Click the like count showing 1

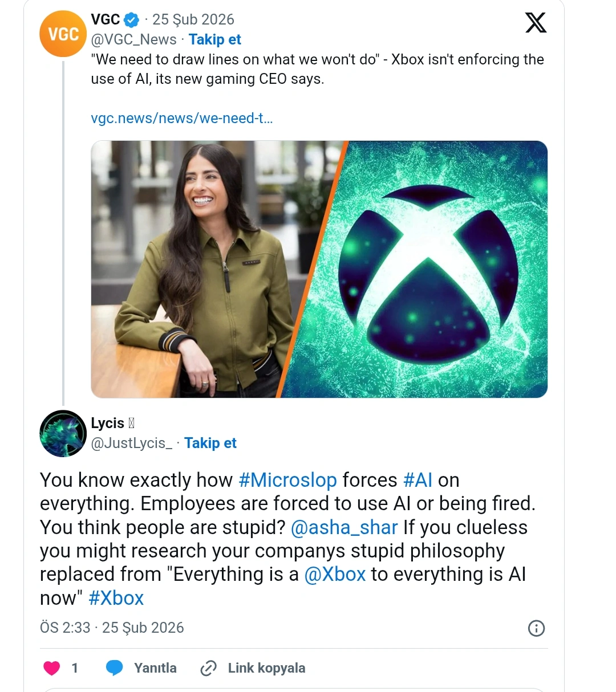point(74,667)
